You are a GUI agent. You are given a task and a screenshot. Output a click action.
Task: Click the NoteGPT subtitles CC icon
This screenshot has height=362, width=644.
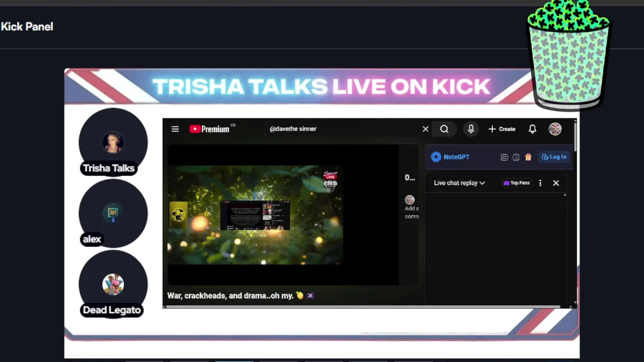[x=504, y=157]
